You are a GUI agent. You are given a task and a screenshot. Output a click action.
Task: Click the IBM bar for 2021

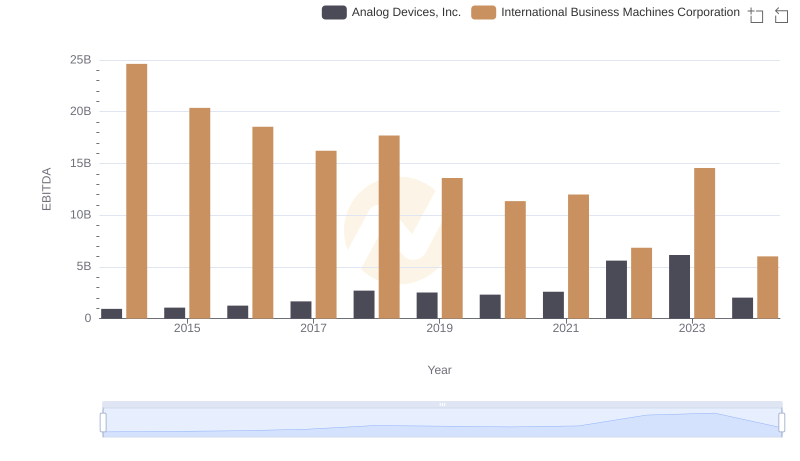[x=579, y=257]
